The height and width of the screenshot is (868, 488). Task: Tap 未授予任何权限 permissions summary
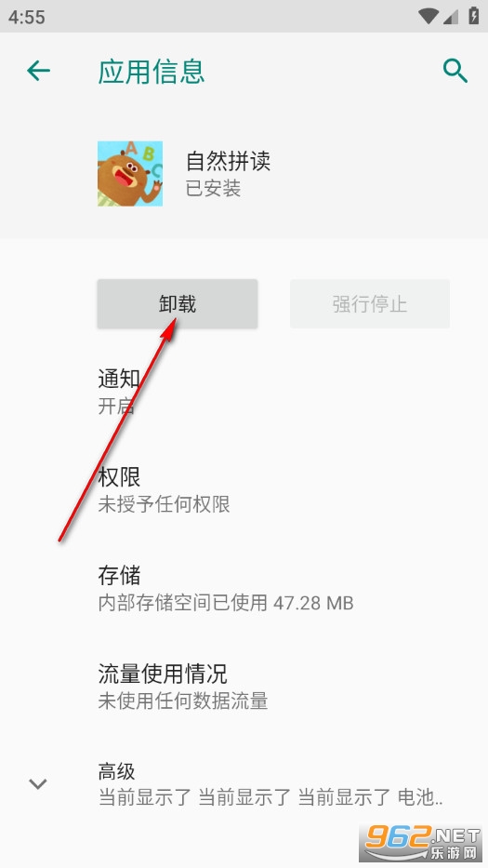(x=164, y=504)
